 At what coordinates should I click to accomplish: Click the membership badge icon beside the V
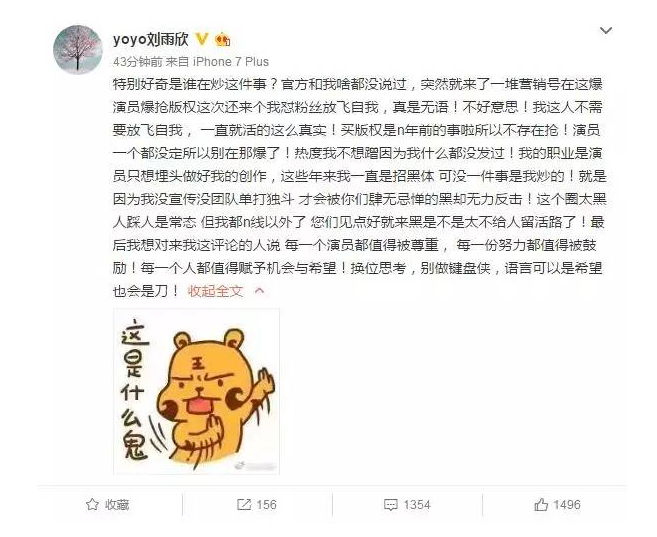click(222, 39)
